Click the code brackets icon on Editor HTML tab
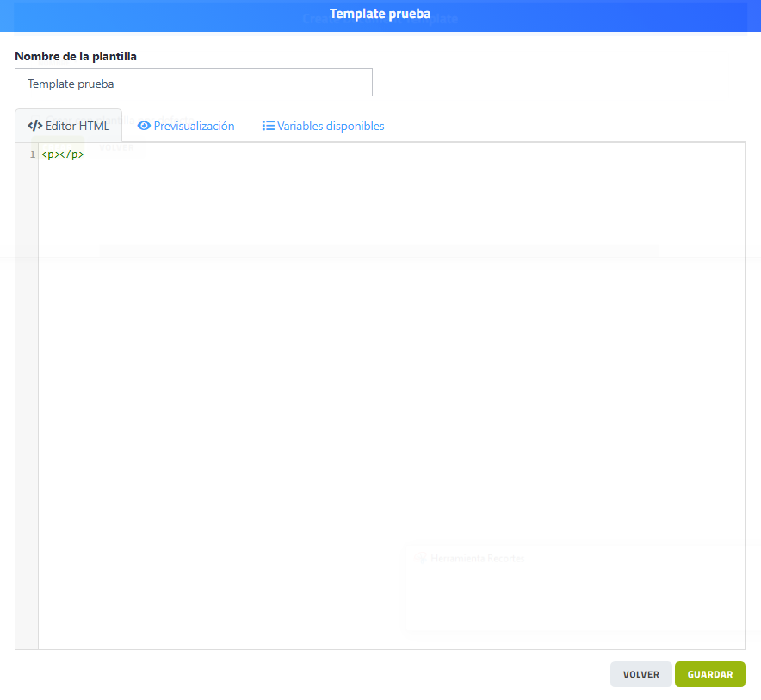This screenshot has height=700, width=761. [34, 126]
